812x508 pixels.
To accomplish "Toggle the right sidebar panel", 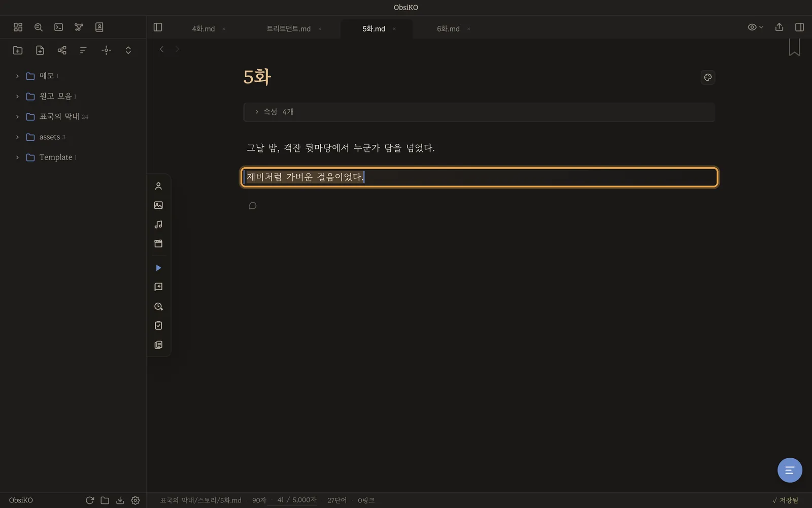I will [799, 27].
